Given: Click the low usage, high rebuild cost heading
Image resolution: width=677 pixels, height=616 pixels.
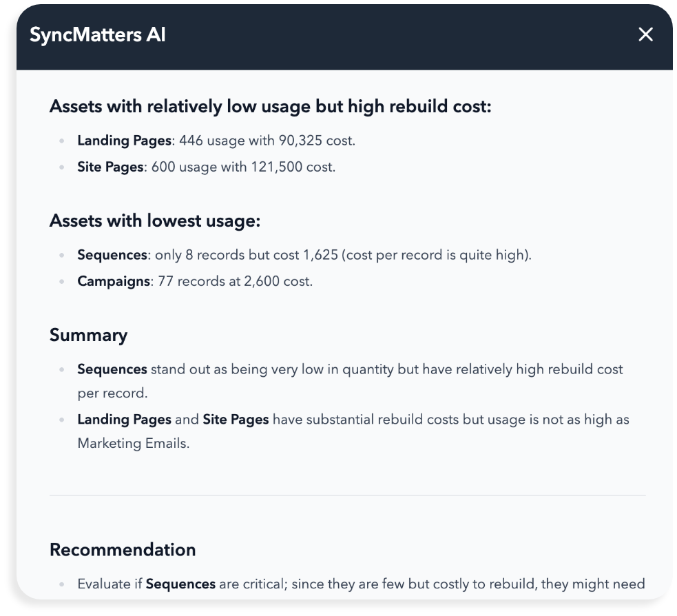Looking at the screenshot, I should (270, 107).
